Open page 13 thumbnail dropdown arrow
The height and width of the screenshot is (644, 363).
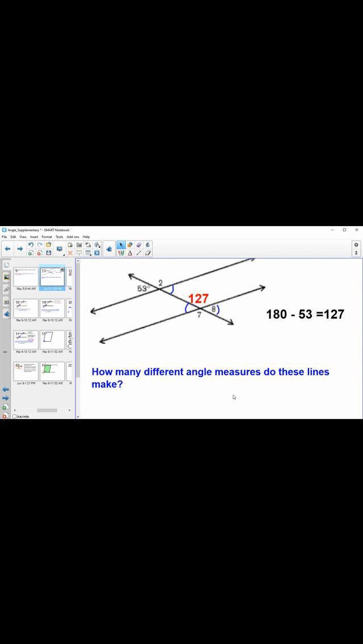(62, 270)
